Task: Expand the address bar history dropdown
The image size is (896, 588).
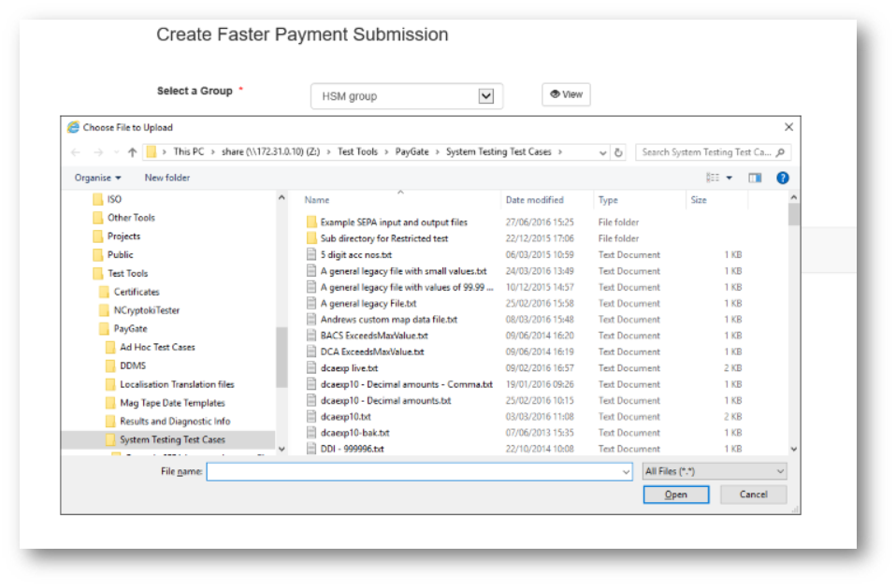Action: point(600,152)
